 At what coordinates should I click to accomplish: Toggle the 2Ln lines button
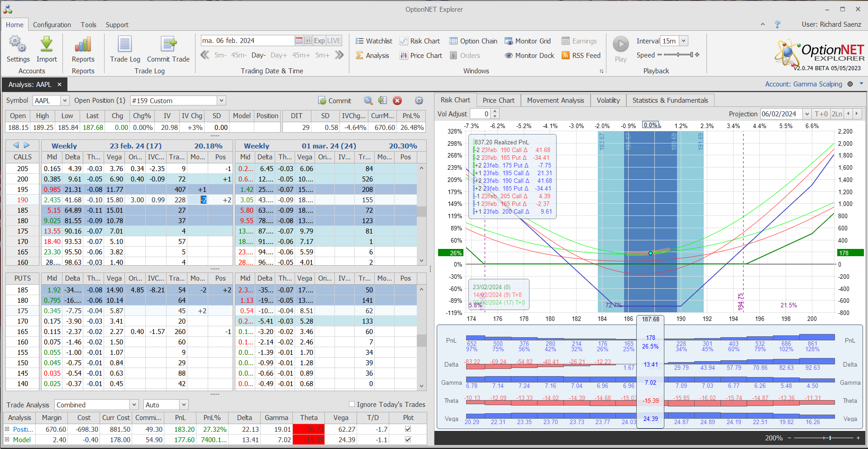click(837, 114)
